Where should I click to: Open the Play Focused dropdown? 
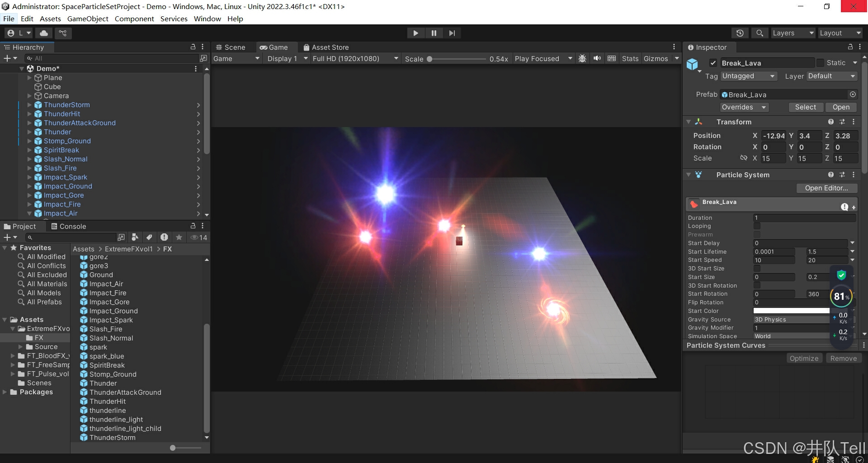543,59
